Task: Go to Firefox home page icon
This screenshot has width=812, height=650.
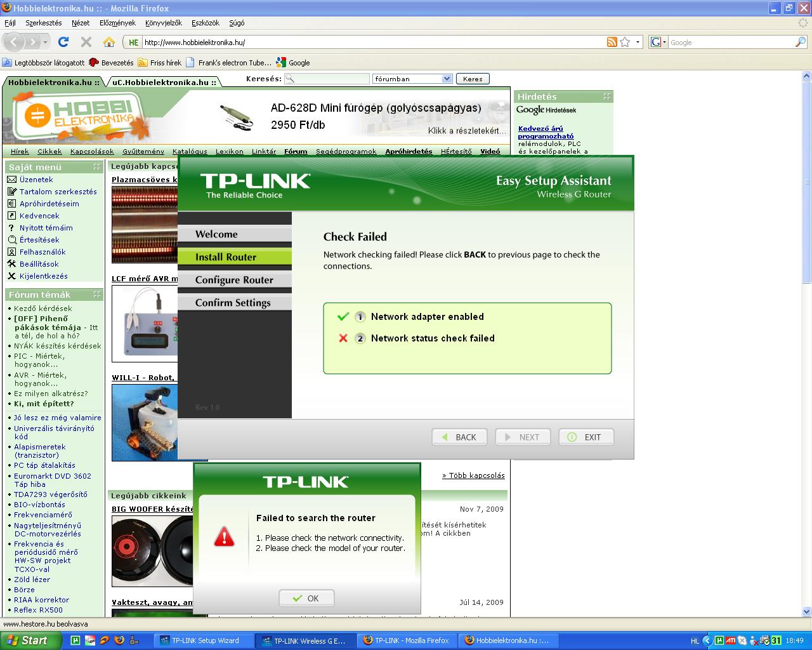Action: pos(109,42)
